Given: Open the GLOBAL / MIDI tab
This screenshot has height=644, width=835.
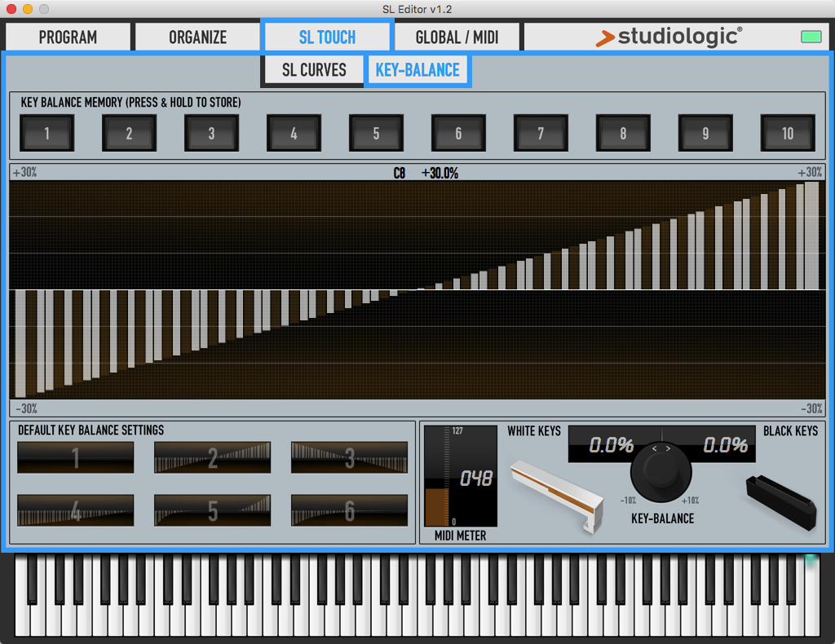Looking at the screenshot, I should [x=457, y=37].
